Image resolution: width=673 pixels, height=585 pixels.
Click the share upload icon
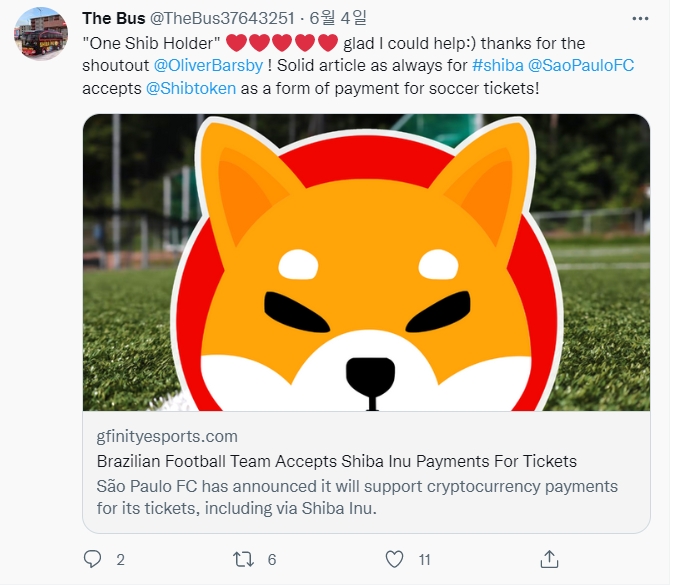549,558
